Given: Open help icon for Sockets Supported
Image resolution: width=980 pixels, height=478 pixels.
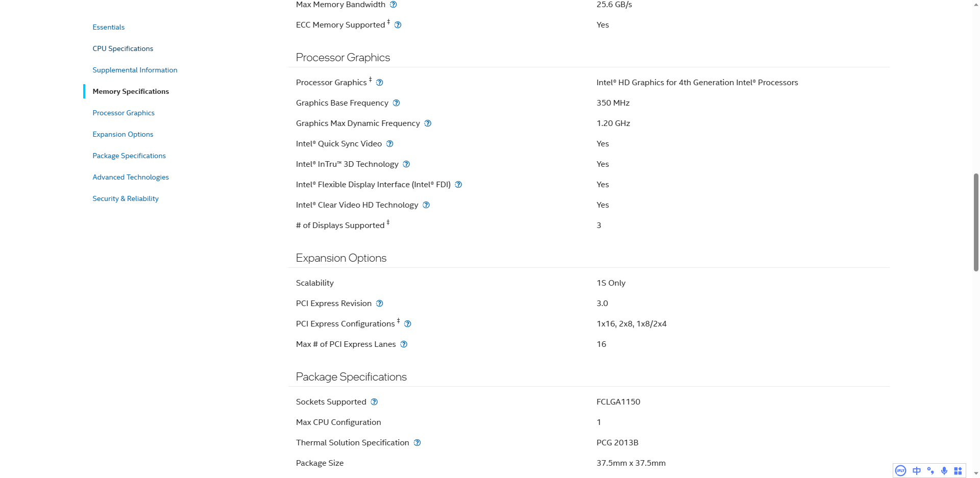Looking at the screenshot, I should (x=374, y=402).
